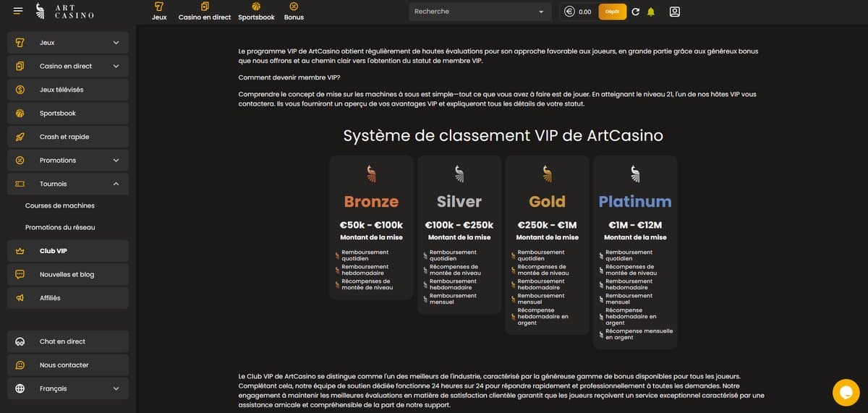Click the orange Dépôt button

pos(612,12)
